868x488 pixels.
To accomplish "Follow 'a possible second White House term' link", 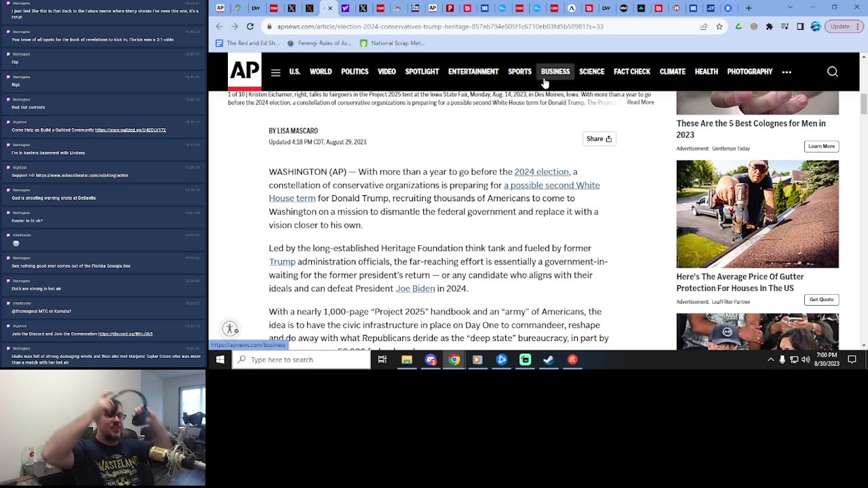I will 434,192.
